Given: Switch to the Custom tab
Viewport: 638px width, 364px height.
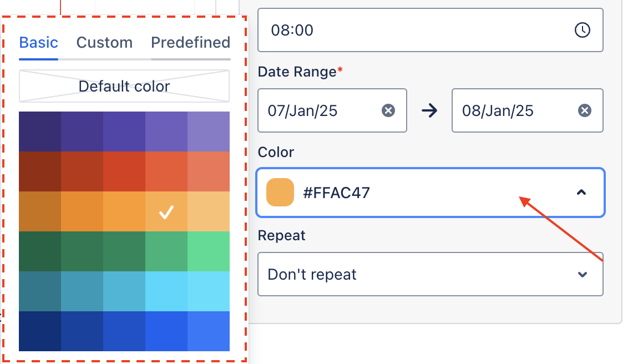Looking at the screenshot, I should click(104, 42).
